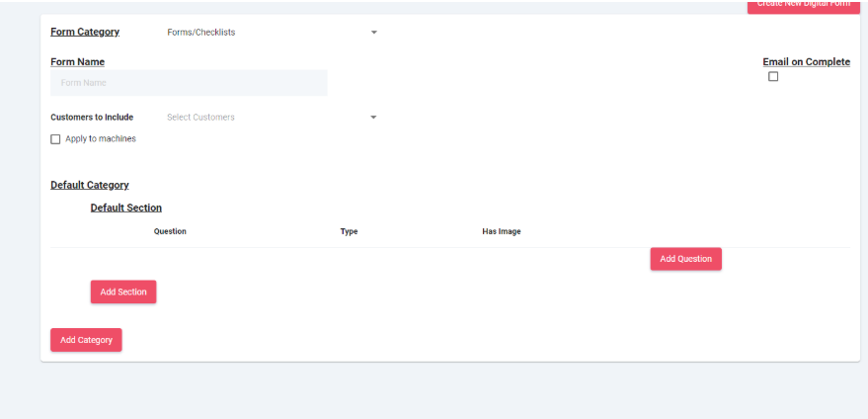Click the Email on Complete label
Viewport: 868px width, 419px height.
point(806,62)
